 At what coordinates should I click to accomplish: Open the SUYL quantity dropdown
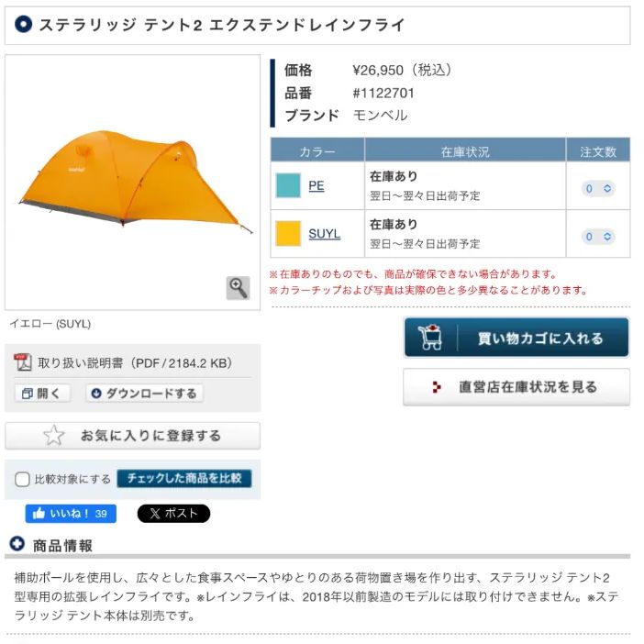598,237
